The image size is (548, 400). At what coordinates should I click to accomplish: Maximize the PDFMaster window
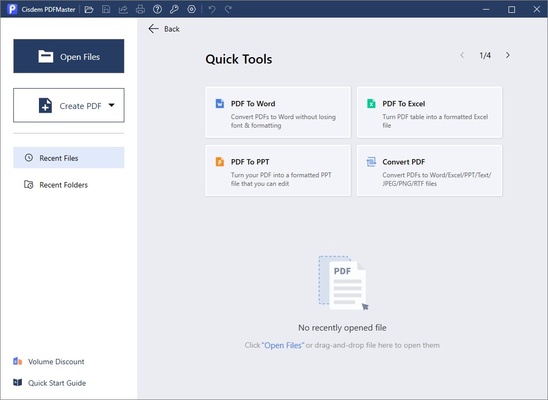tap(511, 9)
